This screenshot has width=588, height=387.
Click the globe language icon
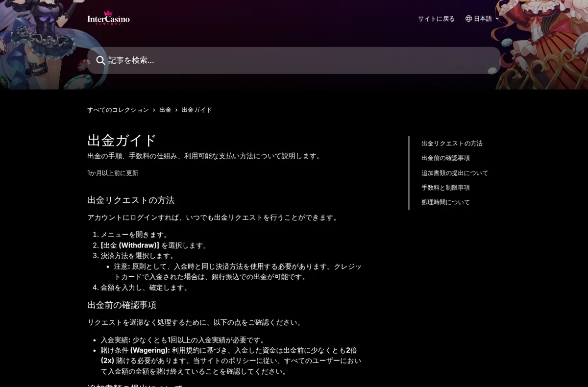click(x=468, y=19)
